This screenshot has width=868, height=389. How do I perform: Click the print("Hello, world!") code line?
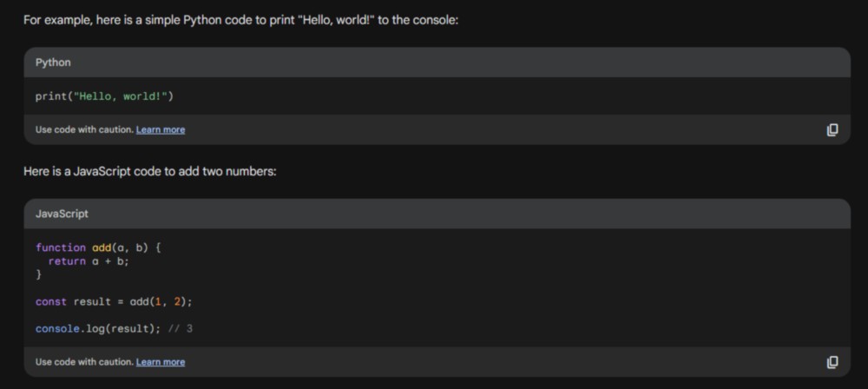pos(105,96)
